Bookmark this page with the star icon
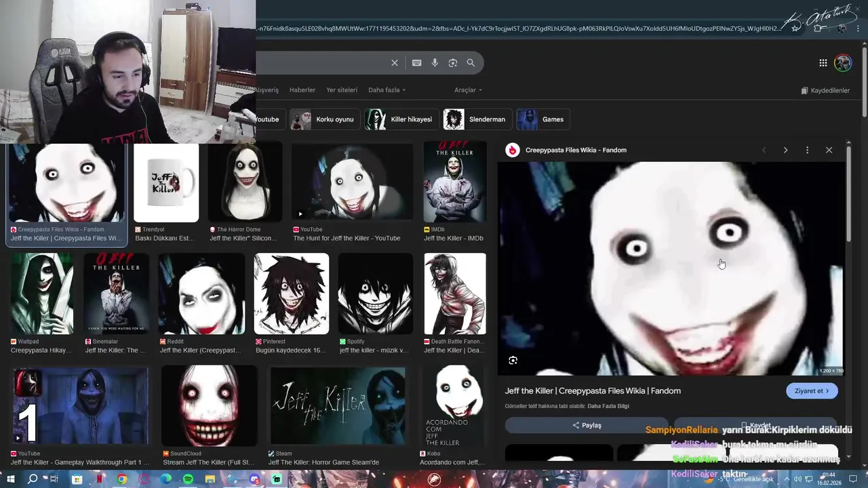The image size is (868, 488). click(x=795, y=28)
